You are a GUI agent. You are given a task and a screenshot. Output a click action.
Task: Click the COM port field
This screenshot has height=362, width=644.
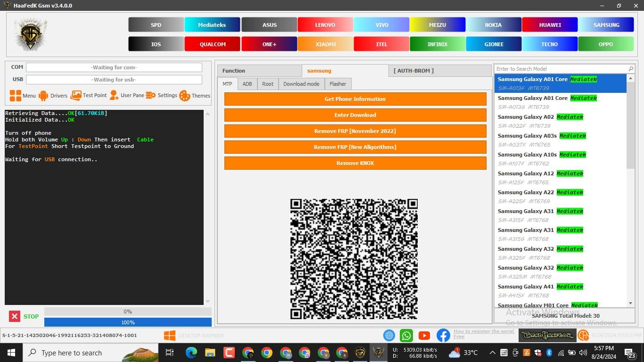[114, 67]
